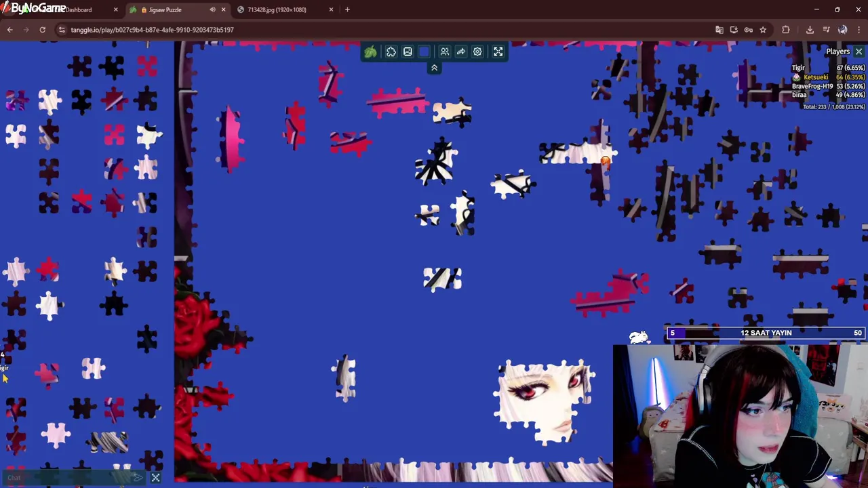Screen dimensions: 868x488
Task: Click the 12 SAAT YAYIN progress bar
Action: pos(766,333)
